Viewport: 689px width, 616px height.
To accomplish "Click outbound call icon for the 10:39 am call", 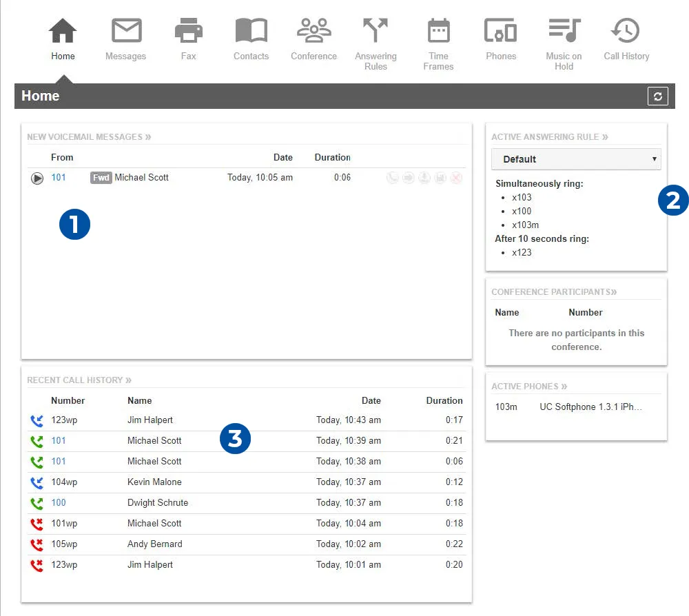I will click(37, 441).
